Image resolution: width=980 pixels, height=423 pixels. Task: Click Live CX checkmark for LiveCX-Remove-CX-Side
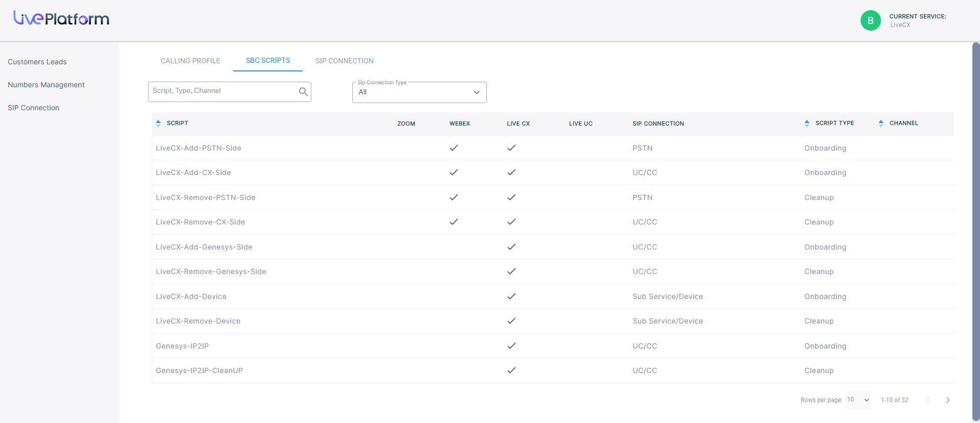point(511,222)
